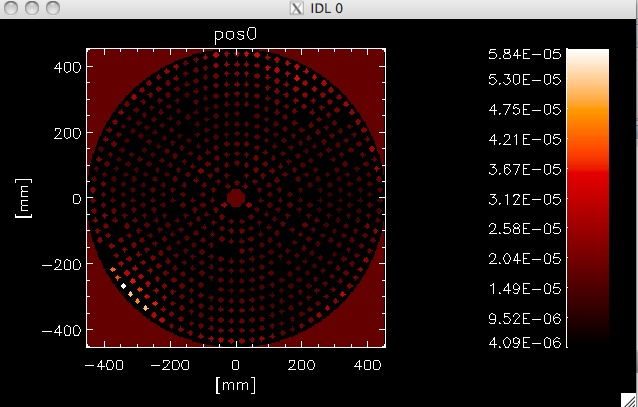Click the brightest white actuator dot
This screenshot has width=638, height=407.
123,286
